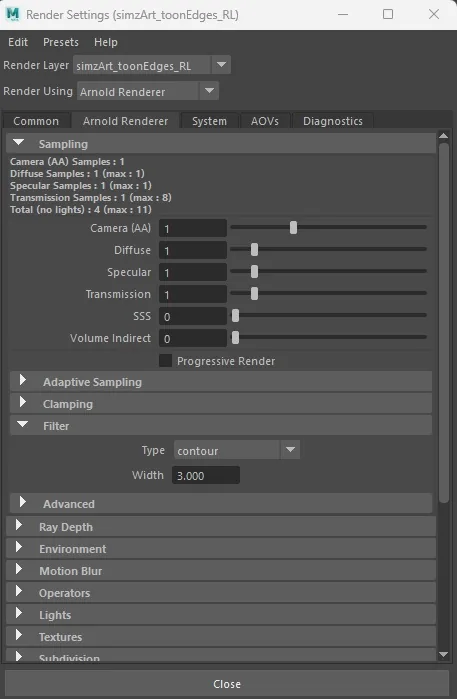Open the Presets menu

pyautogui.click(x=61, y=42)
